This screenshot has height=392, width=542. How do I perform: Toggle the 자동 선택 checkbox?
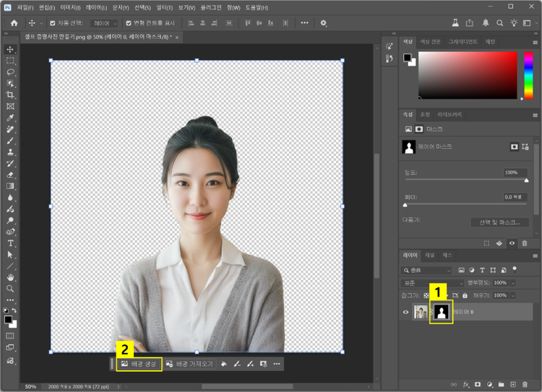(52, 23)
